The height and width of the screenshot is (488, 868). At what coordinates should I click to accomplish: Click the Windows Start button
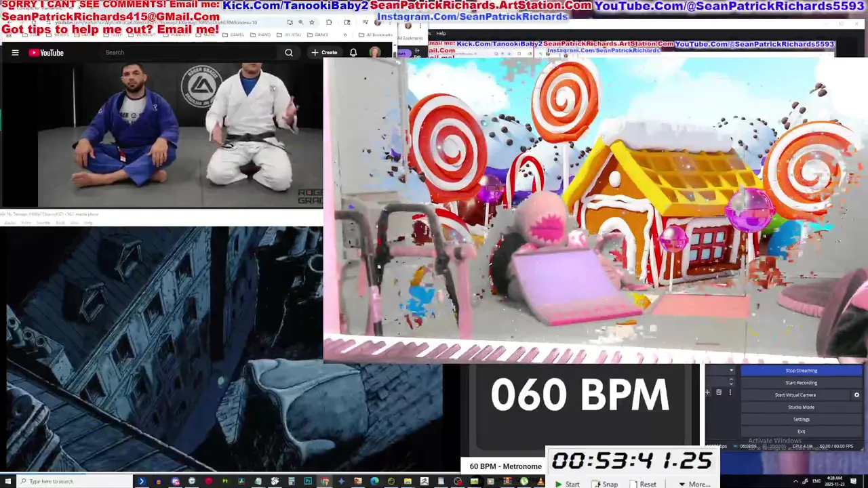click(x=7, y=481)
